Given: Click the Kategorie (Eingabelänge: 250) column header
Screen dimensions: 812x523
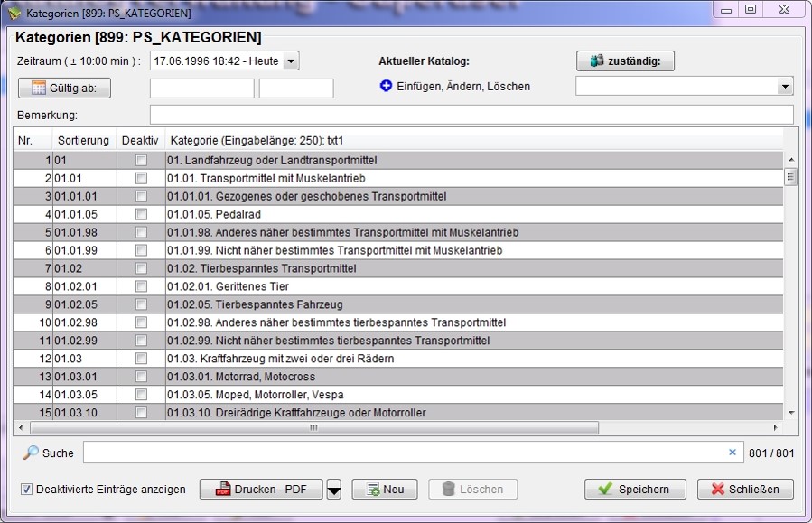Looking at the screenshot, I should click(474, 140).
